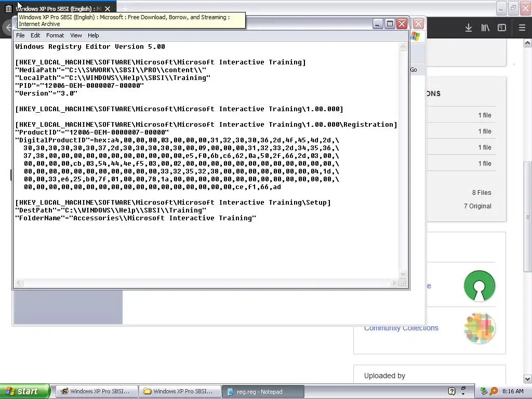Click the "Windows Registry Editor Version 5.00" line
The width and height of the screenshot is (532, 399).
coord(90,46)
